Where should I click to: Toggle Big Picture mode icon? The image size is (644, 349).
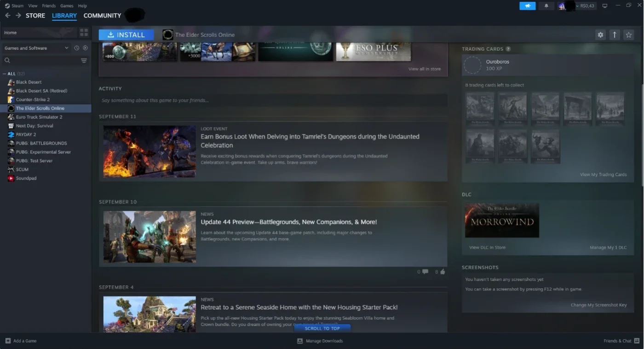(605, 6)
